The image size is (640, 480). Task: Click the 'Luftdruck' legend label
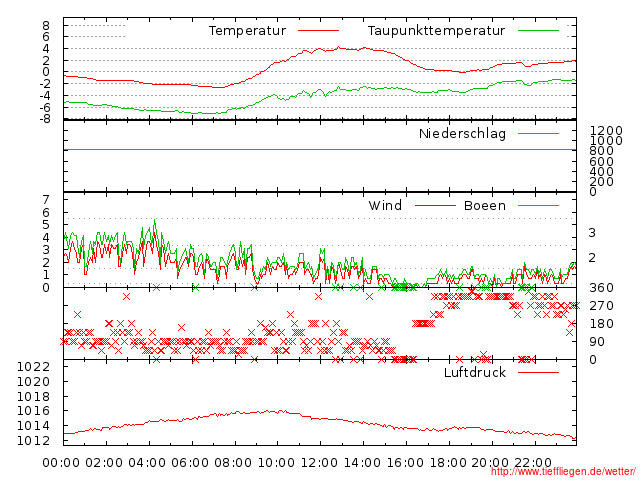(x=475, y=372)
